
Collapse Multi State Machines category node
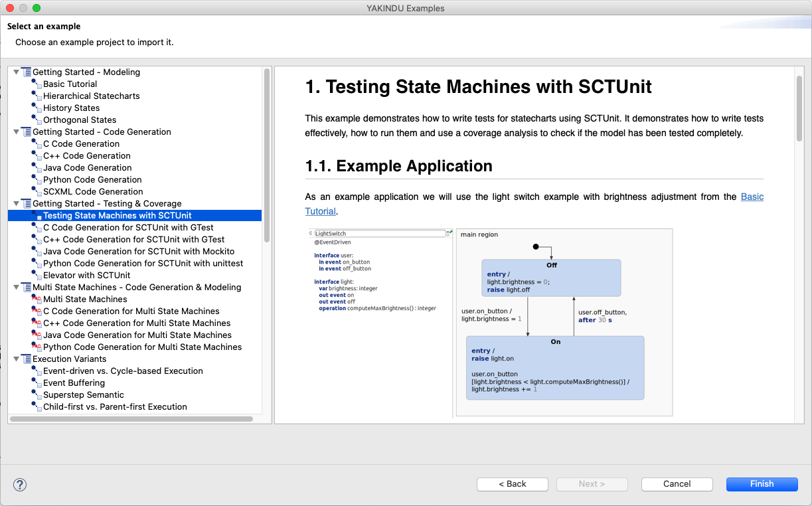(x=17, y=288)
